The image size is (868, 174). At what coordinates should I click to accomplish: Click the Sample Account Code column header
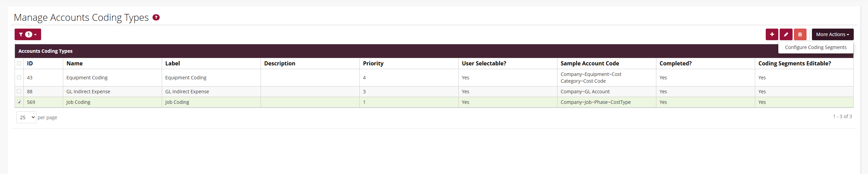pyautogui.click(x=589, y=63)
